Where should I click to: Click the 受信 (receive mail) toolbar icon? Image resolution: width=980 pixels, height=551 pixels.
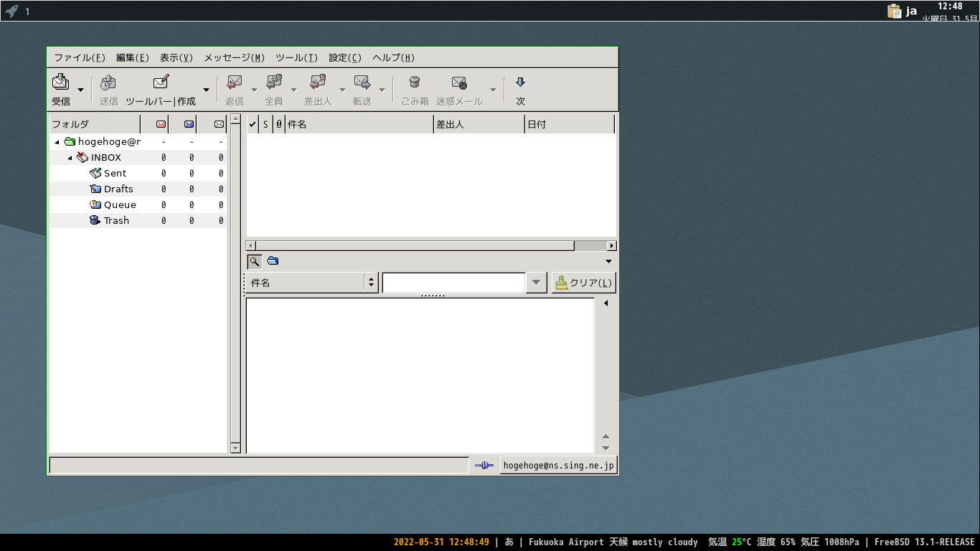tap(61, 82)
